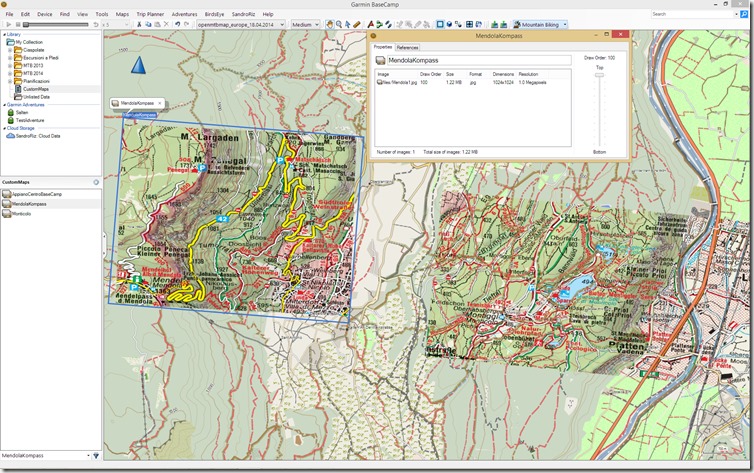Screen dimensions: 754x473
Task: Open the BirdsEye menu
Action: pyautogui.click(x=214, y=14)
